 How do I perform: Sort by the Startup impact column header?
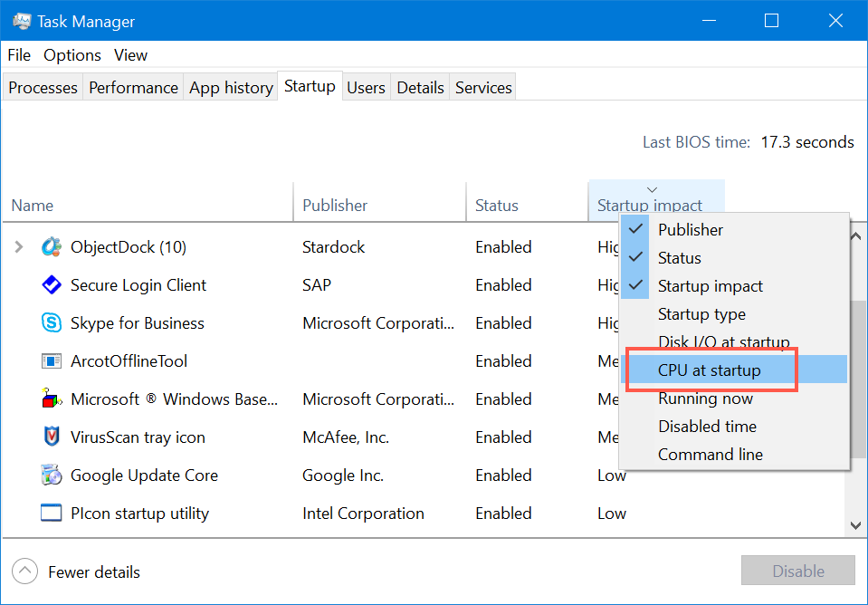coord(650,206)
